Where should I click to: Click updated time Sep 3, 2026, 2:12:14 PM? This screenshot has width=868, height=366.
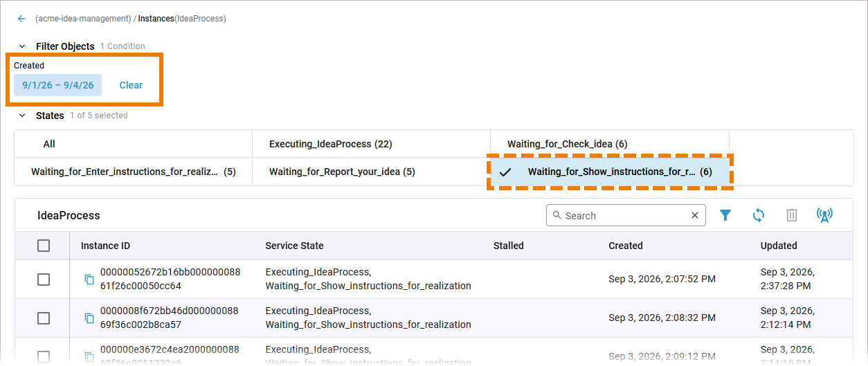pos(788,318)
